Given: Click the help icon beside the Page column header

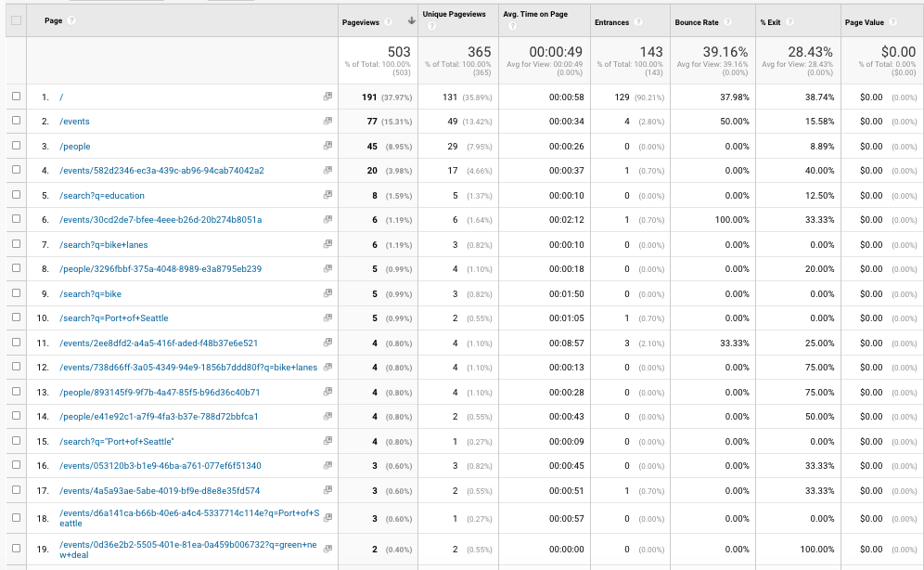Looking at the screenshot, I should tap(72, 19).
